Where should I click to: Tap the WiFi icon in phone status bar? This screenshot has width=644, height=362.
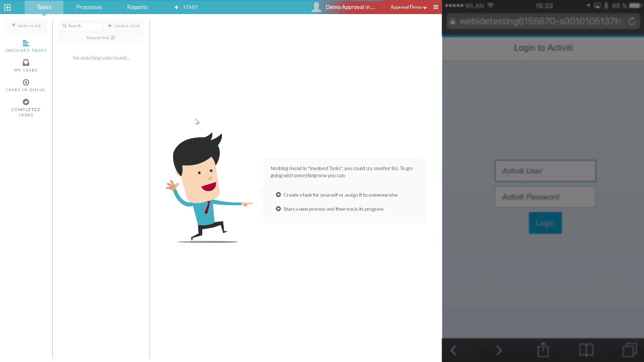(491, 6)
